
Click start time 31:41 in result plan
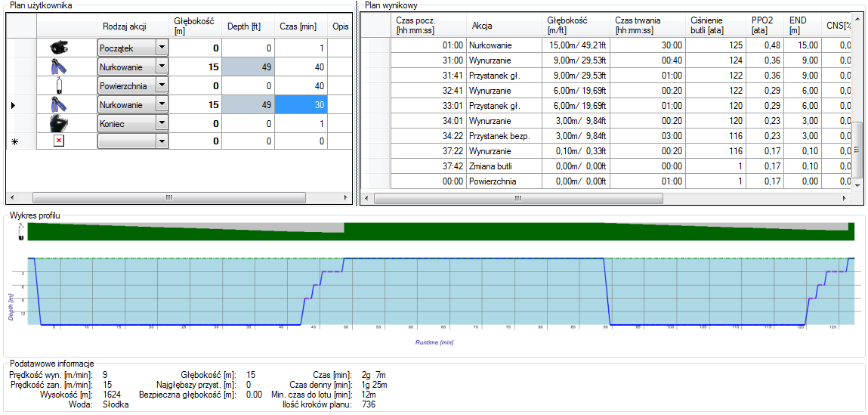pyautogui.click(x=428, y=76)
